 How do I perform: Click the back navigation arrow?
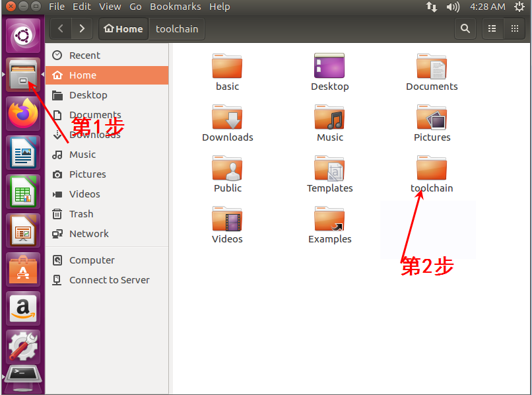(x=59, y=28)
